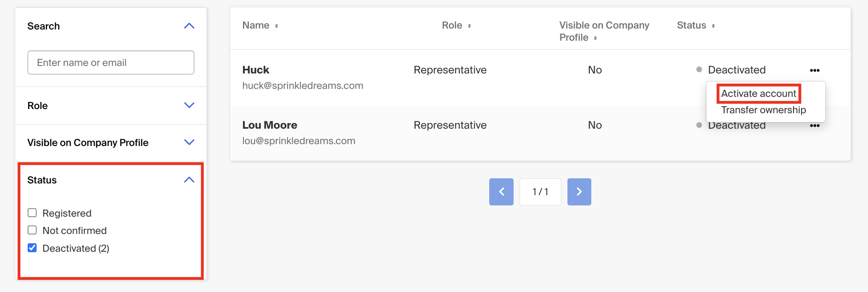Open the three-dot menu for Lou Moore
This screenshot has width=868, height=292.
[x=815, y=126]
